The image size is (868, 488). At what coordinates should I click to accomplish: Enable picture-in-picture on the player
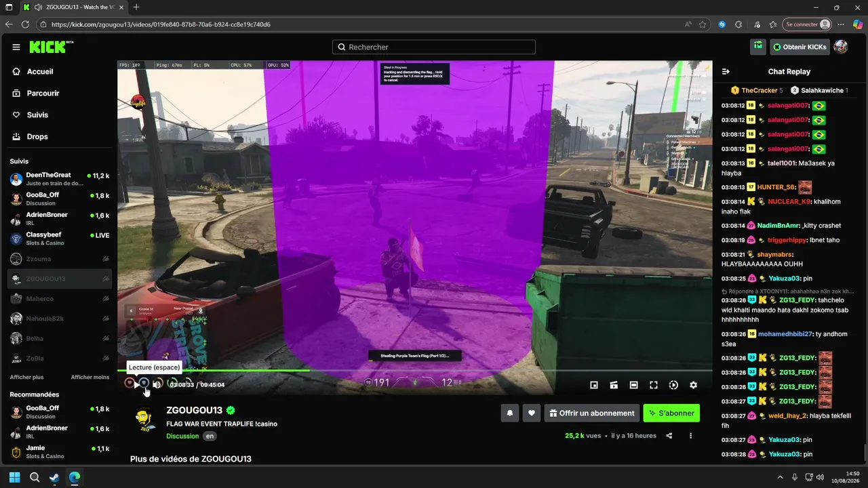(x=594, y=385)
